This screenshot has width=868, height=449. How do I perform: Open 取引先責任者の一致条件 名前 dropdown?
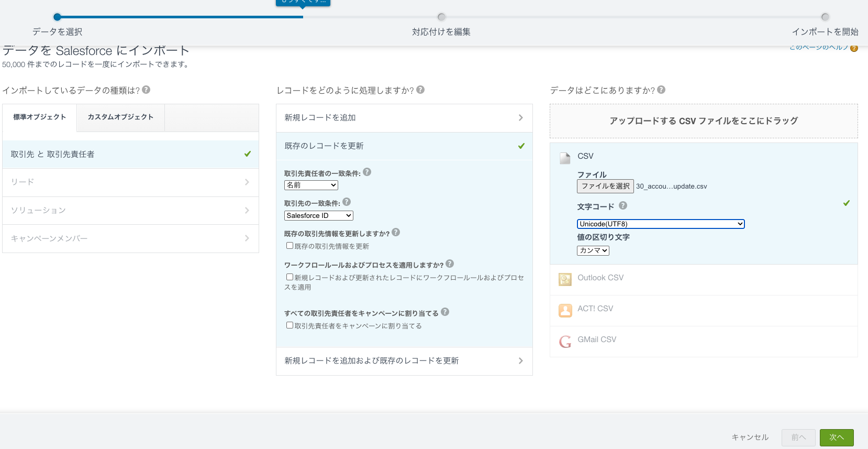[311, 185]
